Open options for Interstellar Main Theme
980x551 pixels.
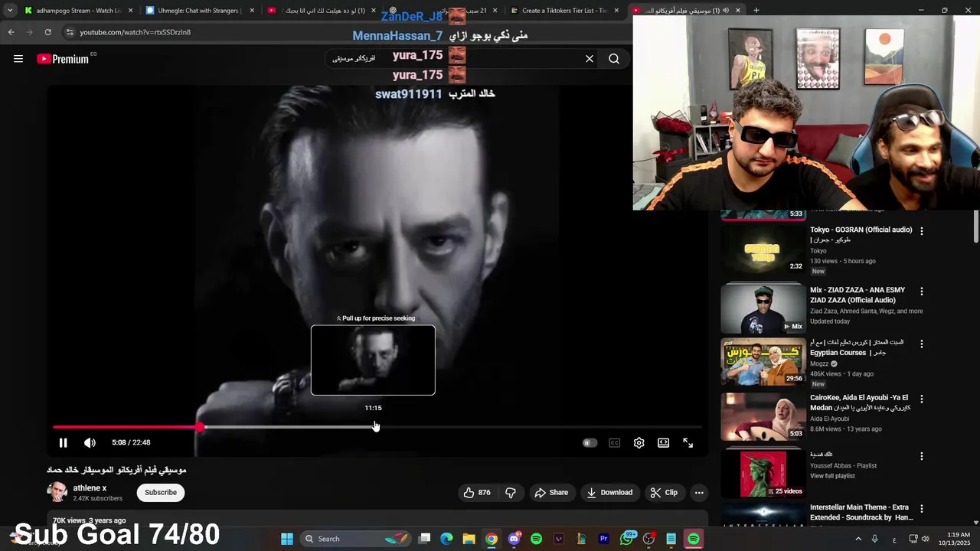[x=922, y=508]
